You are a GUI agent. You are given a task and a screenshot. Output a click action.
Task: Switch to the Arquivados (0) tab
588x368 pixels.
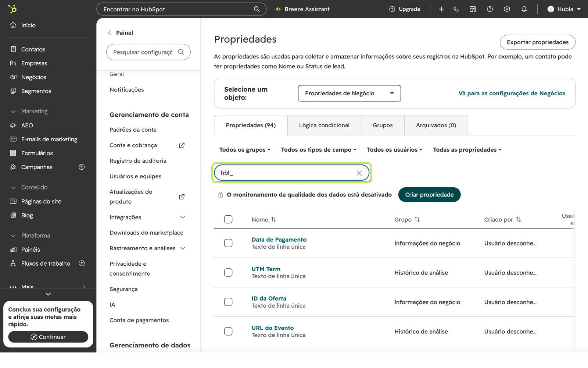436,125
